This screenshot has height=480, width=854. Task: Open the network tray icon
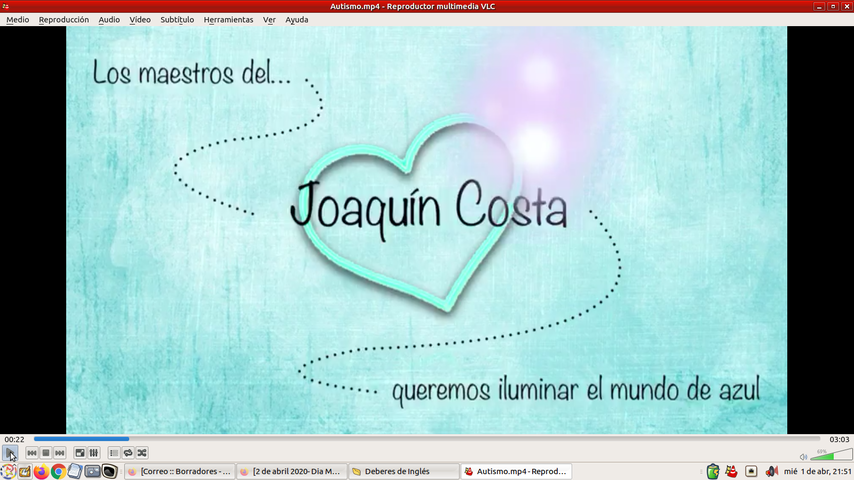pyautogui.click(x=751, y=471)
